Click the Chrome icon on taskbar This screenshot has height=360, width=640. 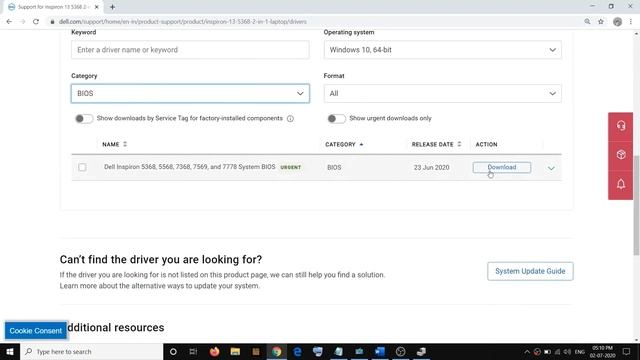pyautogui.click(x=277, y=351)
